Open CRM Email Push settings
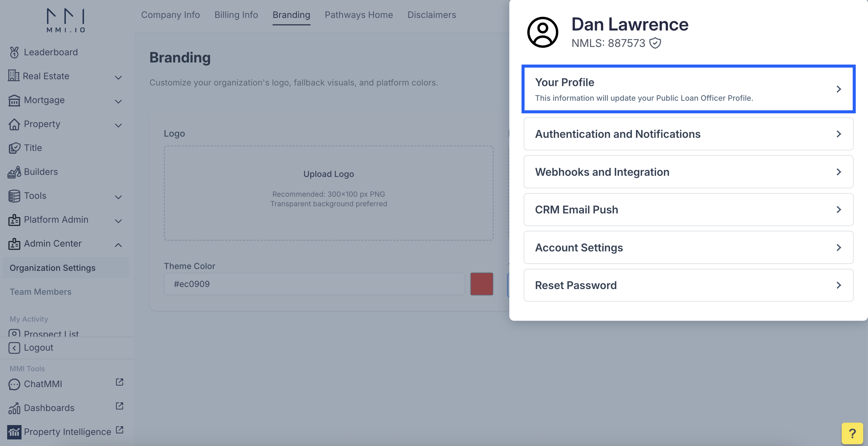 click(x=688, y=210)
